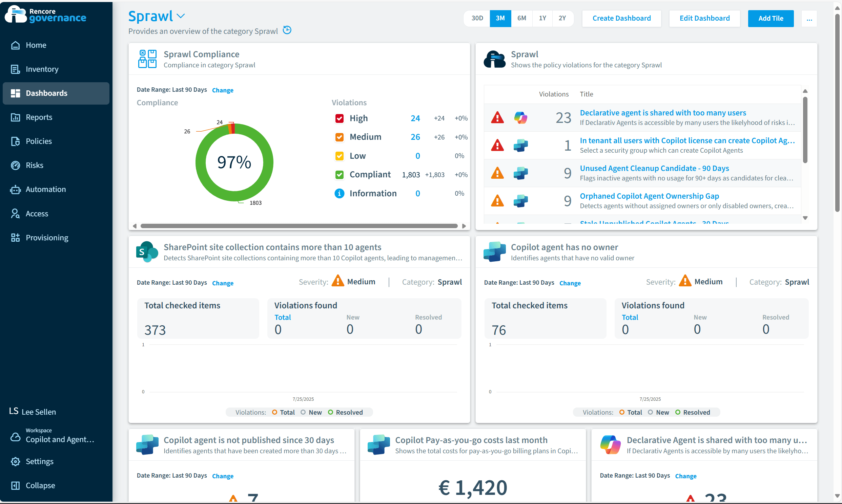Toggle the Compliant checkbox in legend

tap(339, 175)
